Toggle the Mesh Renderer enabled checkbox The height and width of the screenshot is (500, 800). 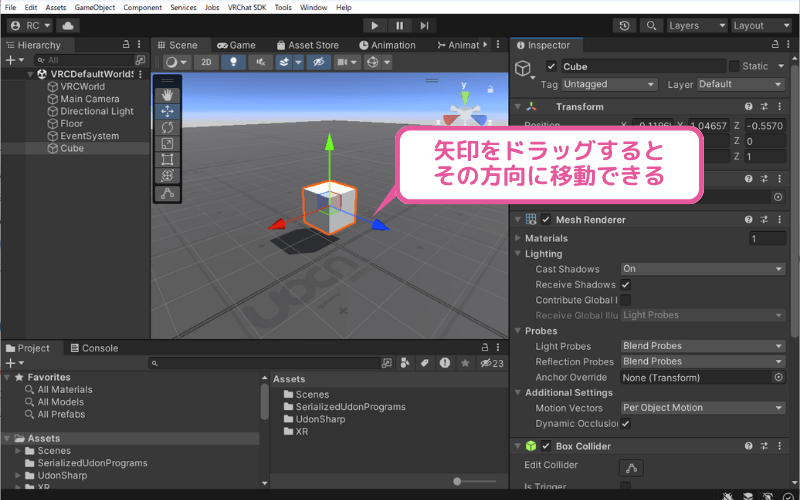(546, 219)
